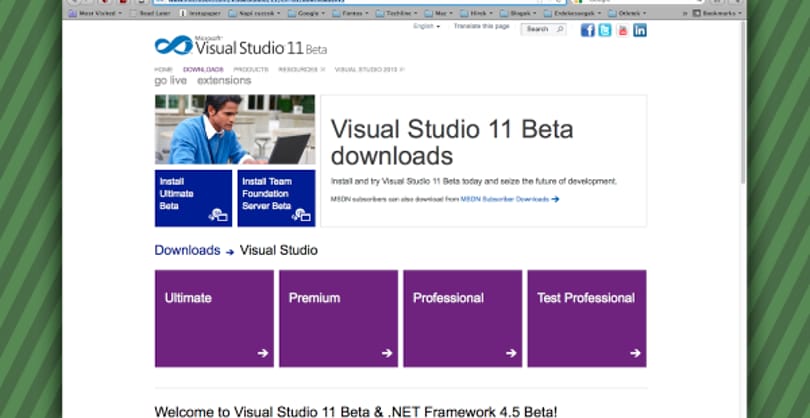Open the LinkedIn social icon

point(640,30)
